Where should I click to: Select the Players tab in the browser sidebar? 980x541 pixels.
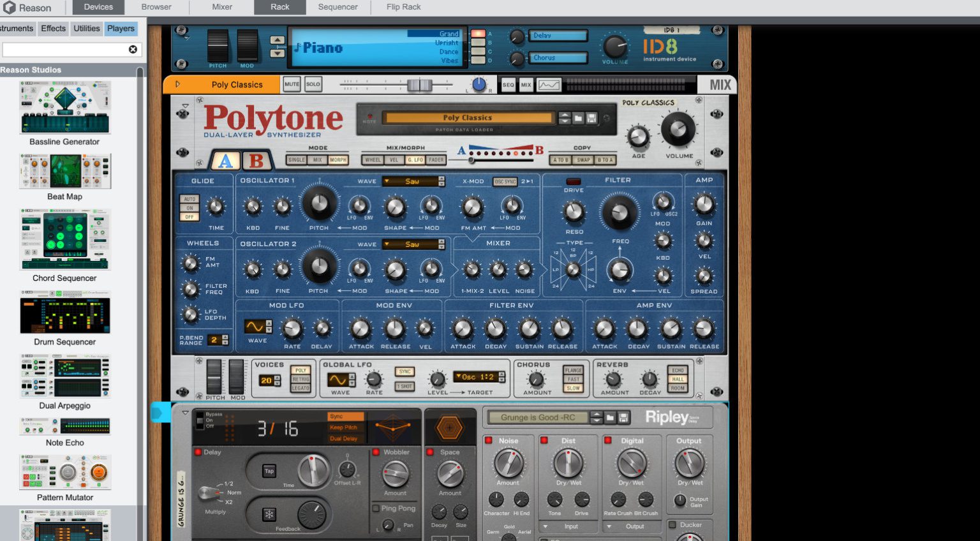tap(121, 28)
